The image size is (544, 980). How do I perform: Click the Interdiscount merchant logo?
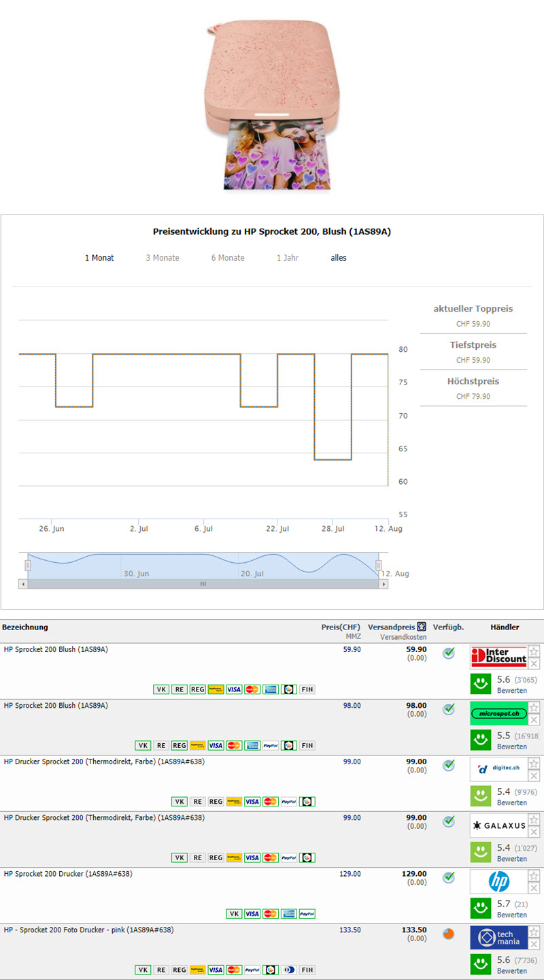point(498,657)
